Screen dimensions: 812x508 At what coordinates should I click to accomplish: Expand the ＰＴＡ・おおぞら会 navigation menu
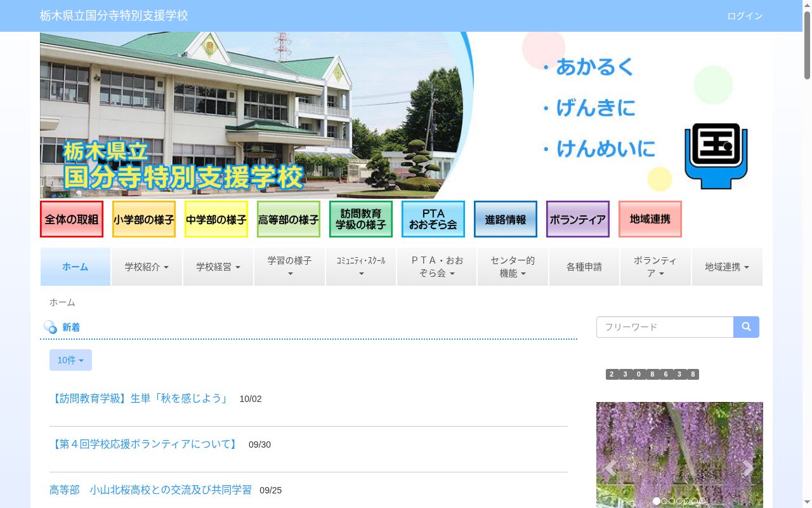pyautogui.click(x=437, y=267)
